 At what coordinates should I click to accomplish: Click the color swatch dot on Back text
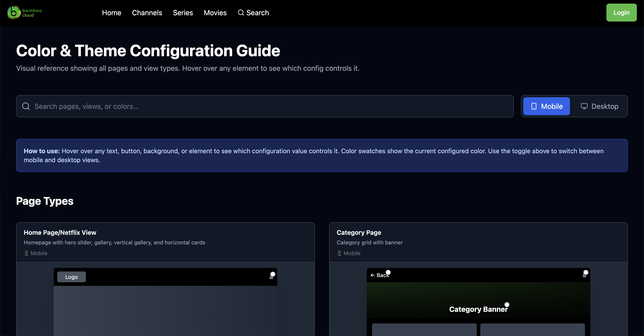pyautogui.click(x=388, y=272)
